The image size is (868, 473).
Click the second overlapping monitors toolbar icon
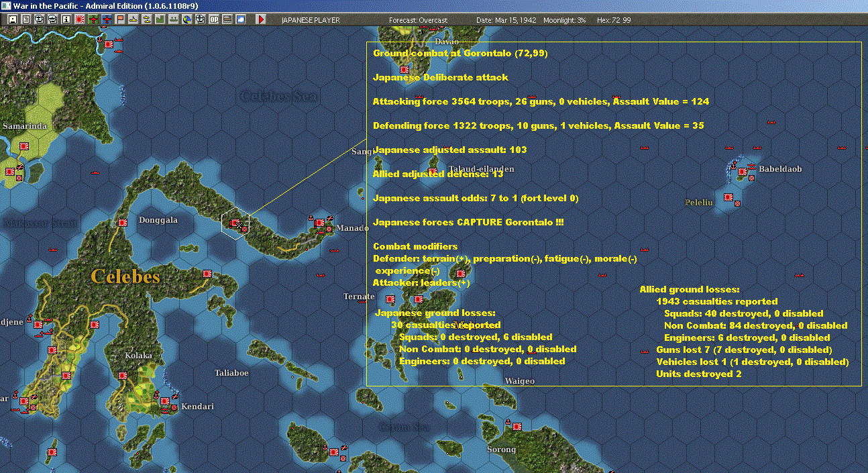tap(52, 19)
